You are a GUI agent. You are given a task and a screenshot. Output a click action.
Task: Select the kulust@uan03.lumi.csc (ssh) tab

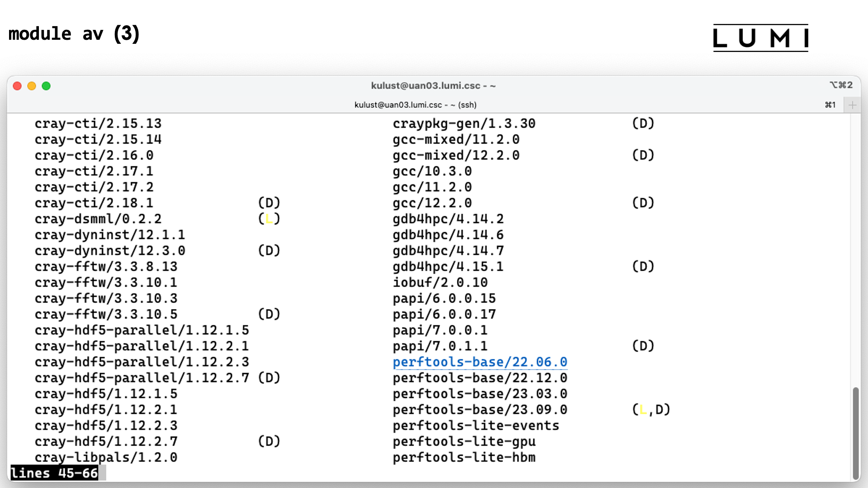tap(415, 105)
